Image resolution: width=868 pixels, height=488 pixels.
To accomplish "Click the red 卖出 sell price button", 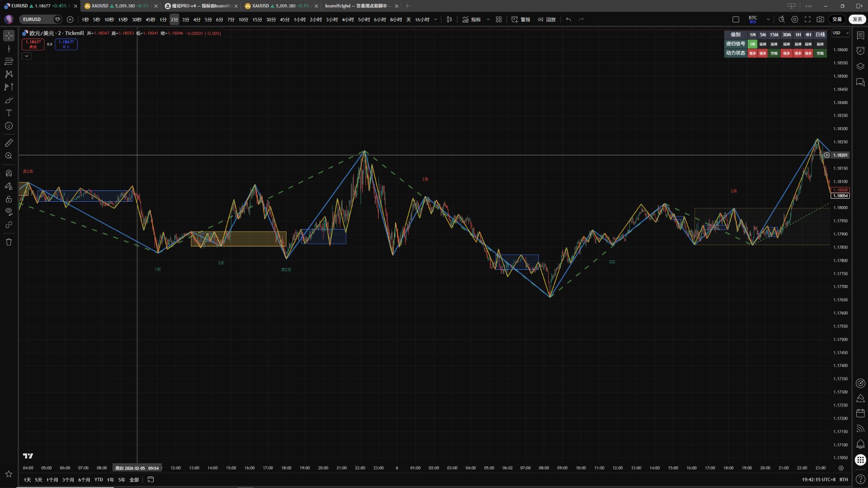I will (33, 44).
